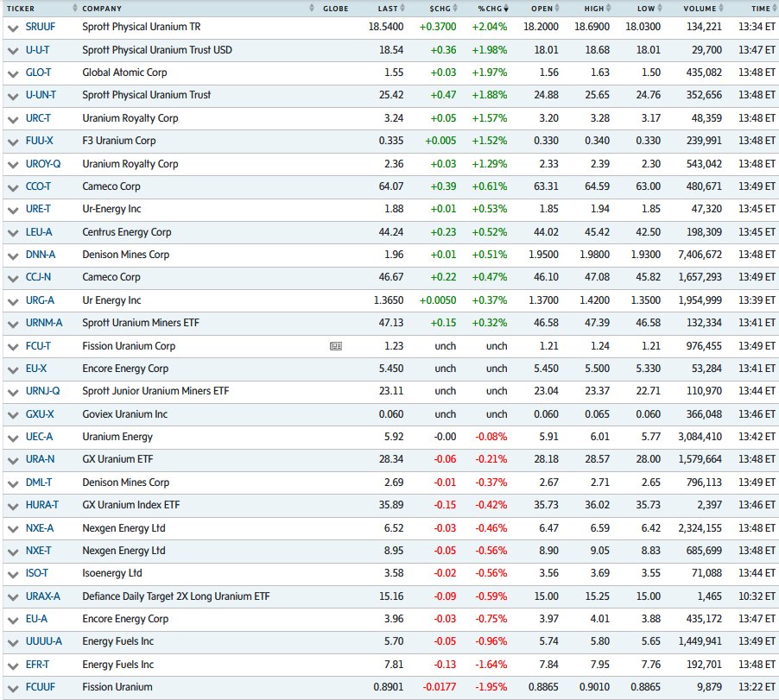Expand the URNM-A row chevron
This screenshot has width=779, height=700.
click(13, 325)
